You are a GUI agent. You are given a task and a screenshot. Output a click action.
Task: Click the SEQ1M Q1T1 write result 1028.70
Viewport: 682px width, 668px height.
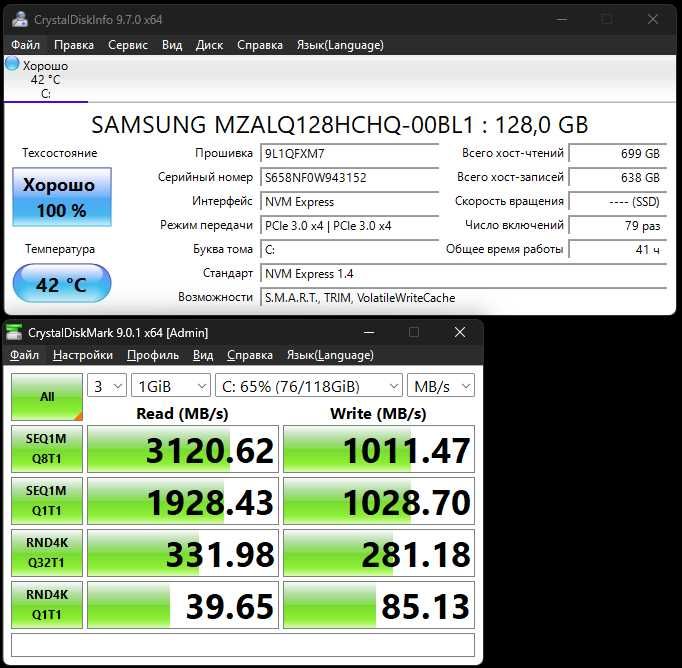(x=379, y=501)
